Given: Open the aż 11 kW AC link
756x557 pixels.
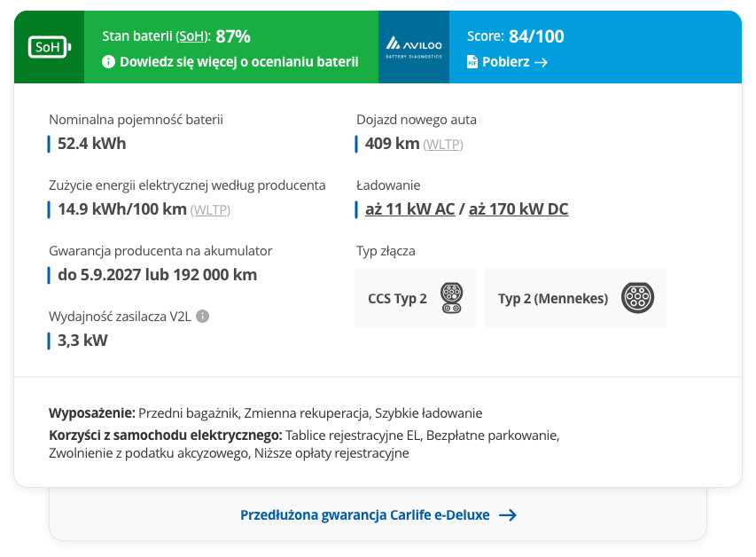Looking at the screenshot, I should pos(409,209).
